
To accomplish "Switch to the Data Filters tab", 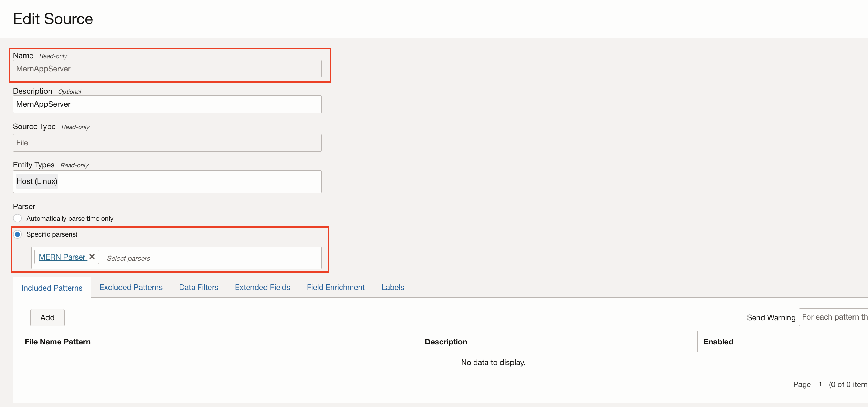I will [x=198, y=287].
